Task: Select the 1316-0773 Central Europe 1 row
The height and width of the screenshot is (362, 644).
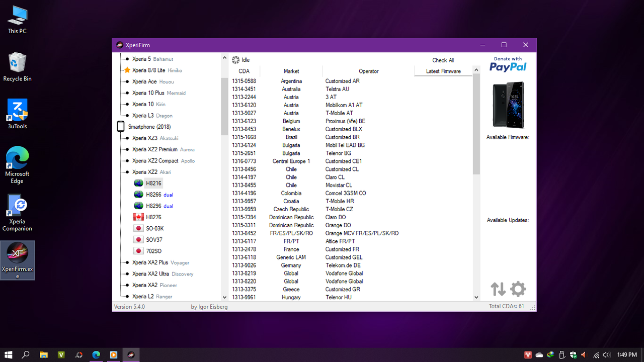Action: pyautogui.click(x=351, y=161)
